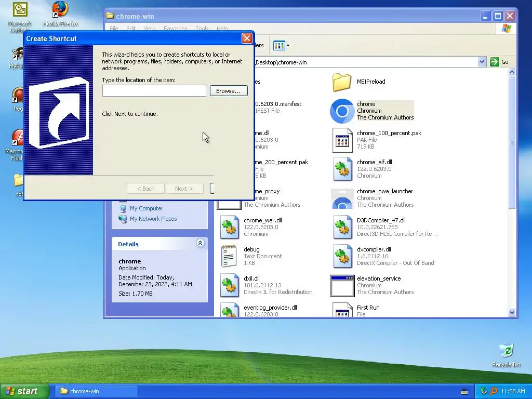Select the debug text document icon
Image resolution: width=532 pixels, height=399 pixels.
point(229,257)
